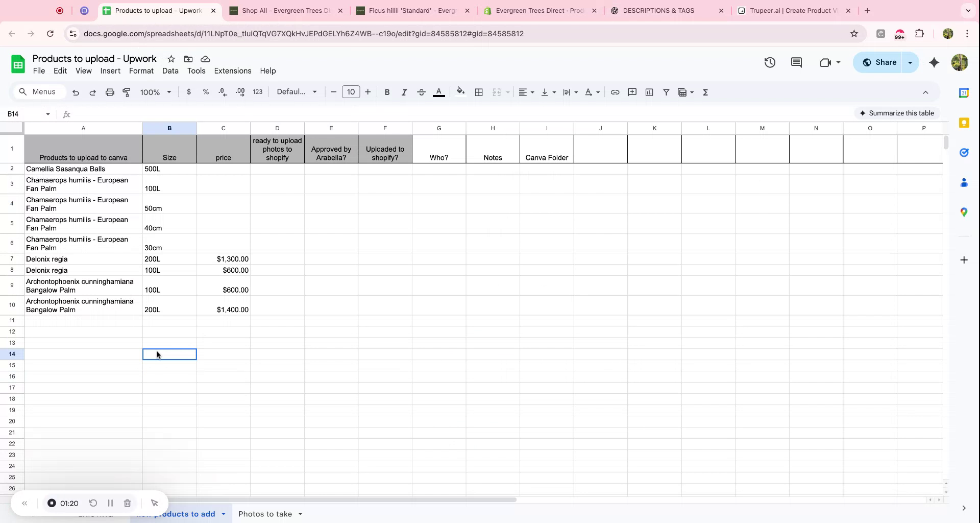Insert a chart with the chart icon

tap(649, 92)
